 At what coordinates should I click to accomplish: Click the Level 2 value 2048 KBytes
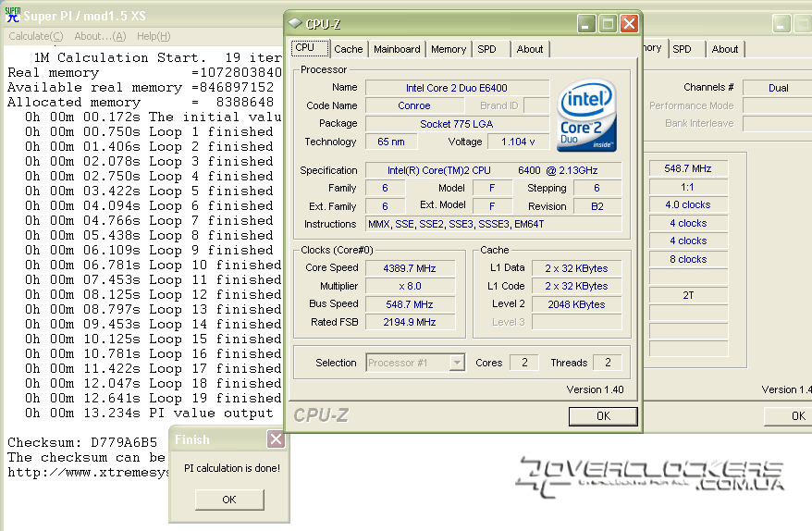point(576,304)
